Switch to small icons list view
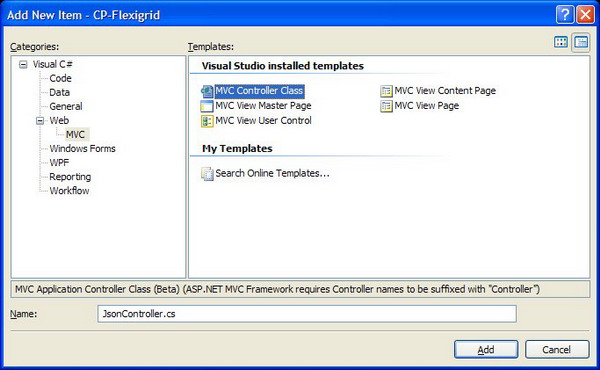 pyautogui.click(x=581, y=42)
